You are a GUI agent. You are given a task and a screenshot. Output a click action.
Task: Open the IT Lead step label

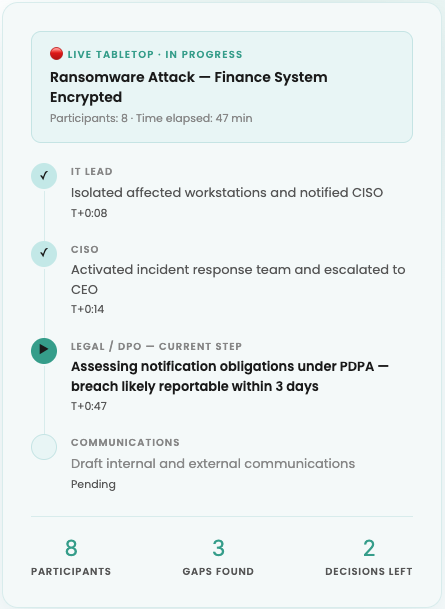[x=92, y=172]
